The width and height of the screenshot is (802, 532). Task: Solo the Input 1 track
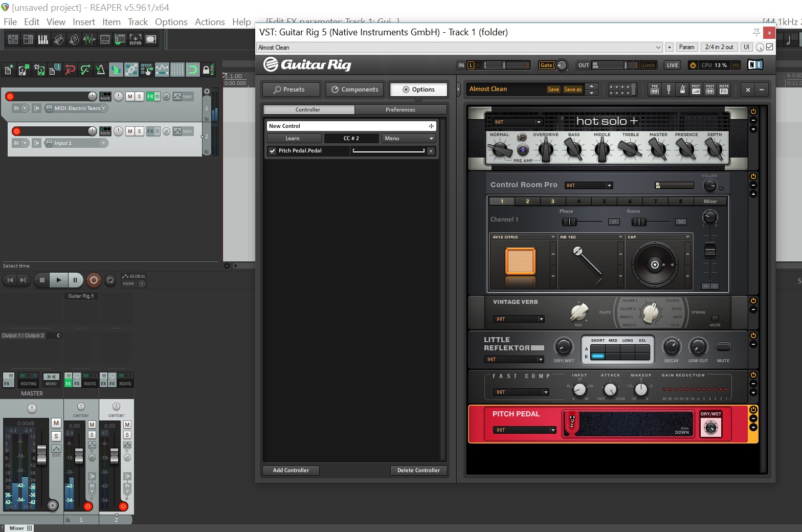(x=139, y=131)
